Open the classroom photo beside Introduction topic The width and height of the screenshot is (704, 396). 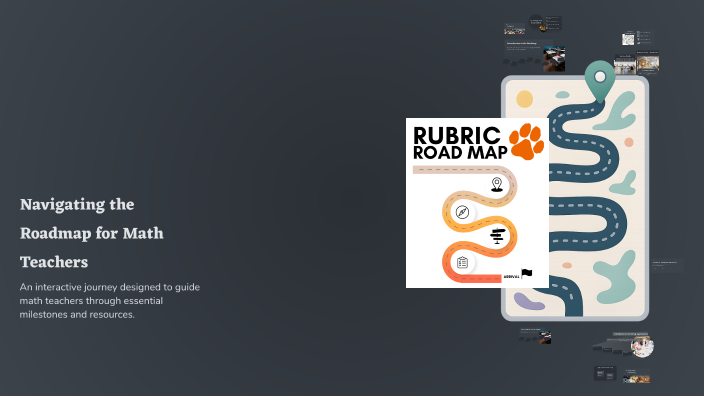[554, 58]
